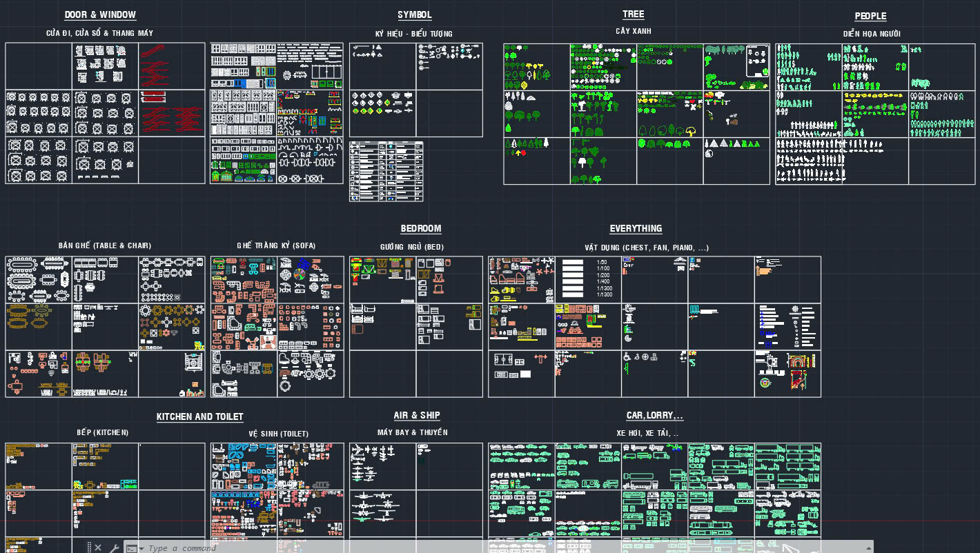Pick the wheelchair symbol block in EVERYTHING panel
The height and width of the screenshot is (553, 980).
pos(627,357)
